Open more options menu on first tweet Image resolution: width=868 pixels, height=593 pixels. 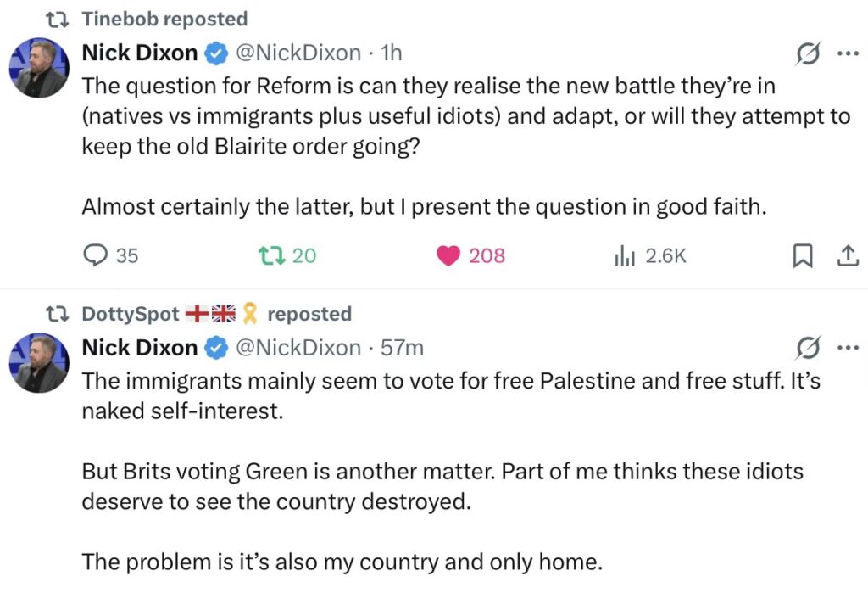[x=848, y=53]
